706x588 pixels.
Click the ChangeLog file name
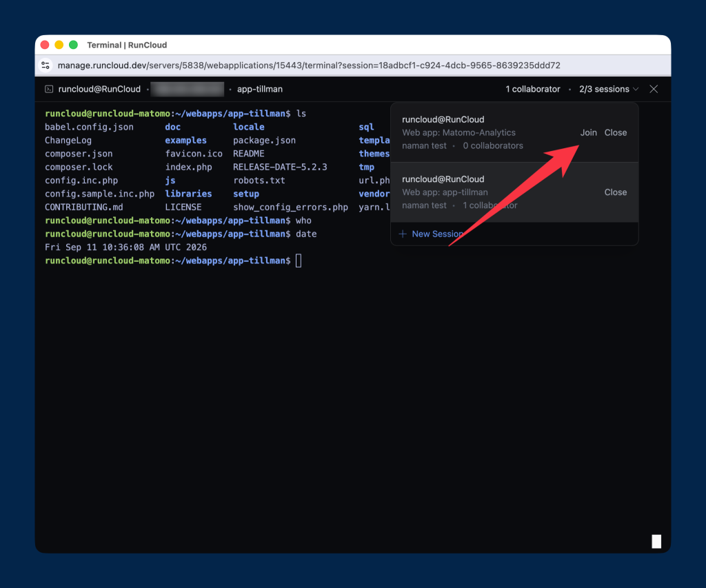pyautogui.click(x=68, y=141)
